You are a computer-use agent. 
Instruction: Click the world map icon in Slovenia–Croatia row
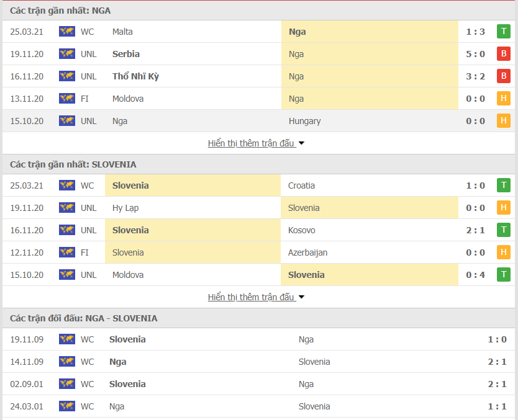(x=66, y=185)
